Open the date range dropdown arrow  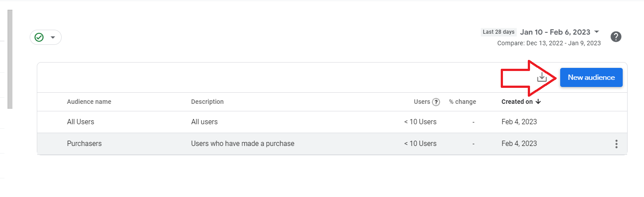point(597,32)
